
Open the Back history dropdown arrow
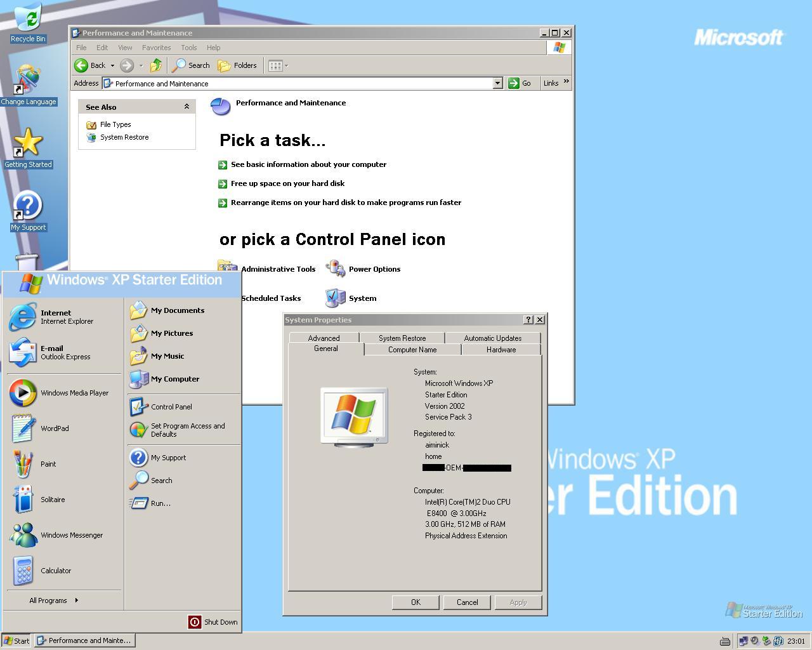(x=112, y=65)
